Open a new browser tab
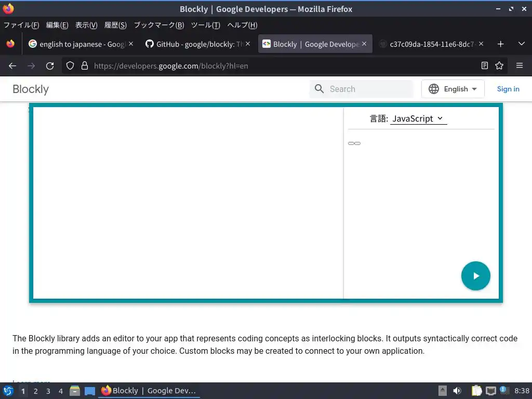Screen dimensions: 532x399 [x=500, y=44]
